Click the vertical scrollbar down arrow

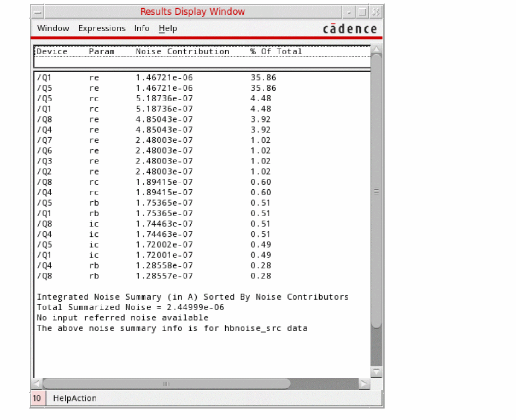[x=376, y=372]
